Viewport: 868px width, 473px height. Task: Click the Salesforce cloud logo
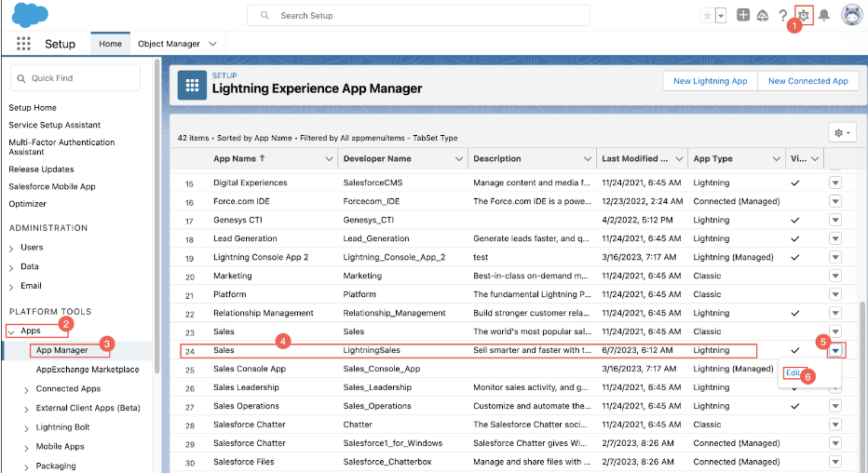[30, 14]
